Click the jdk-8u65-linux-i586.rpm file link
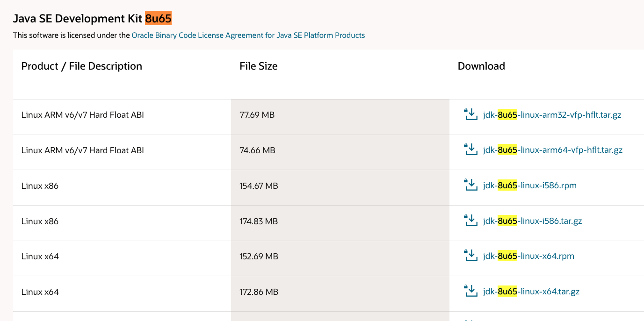This screenshot has width=644, height=321. coord(529,185)
